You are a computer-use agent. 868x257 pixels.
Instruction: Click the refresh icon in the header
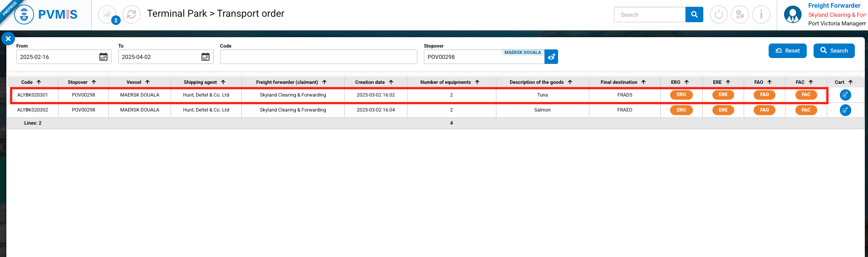[131, 15]
